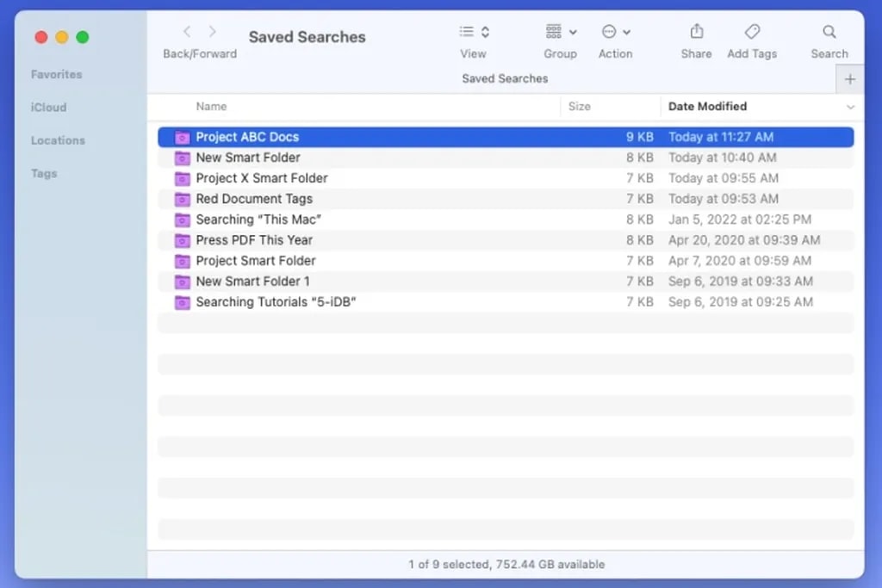The height and width of the screenshot is (588, 882).
Task: Select Locations in the sidebar
Action: [x=58, y=140]
